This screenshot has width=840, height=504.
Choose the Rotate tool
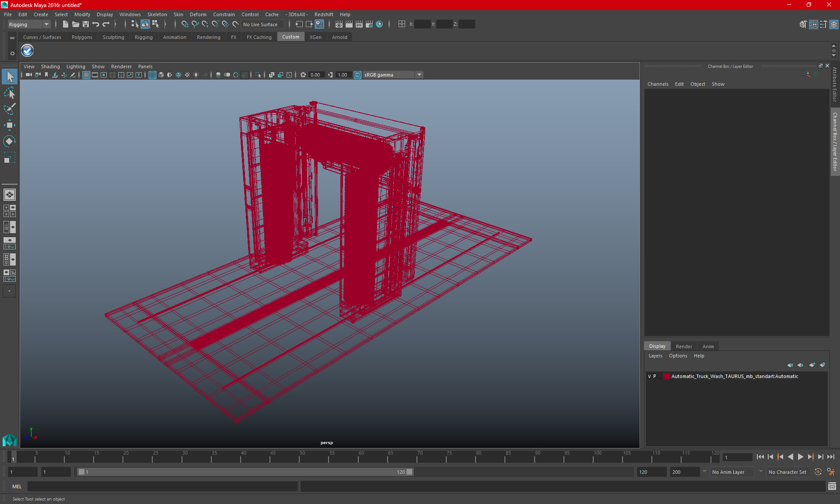point(10,141)
